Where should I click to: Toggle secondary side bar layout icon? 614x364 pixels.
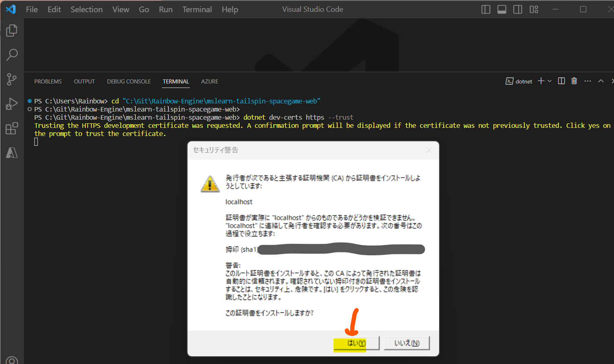[518, 9]
